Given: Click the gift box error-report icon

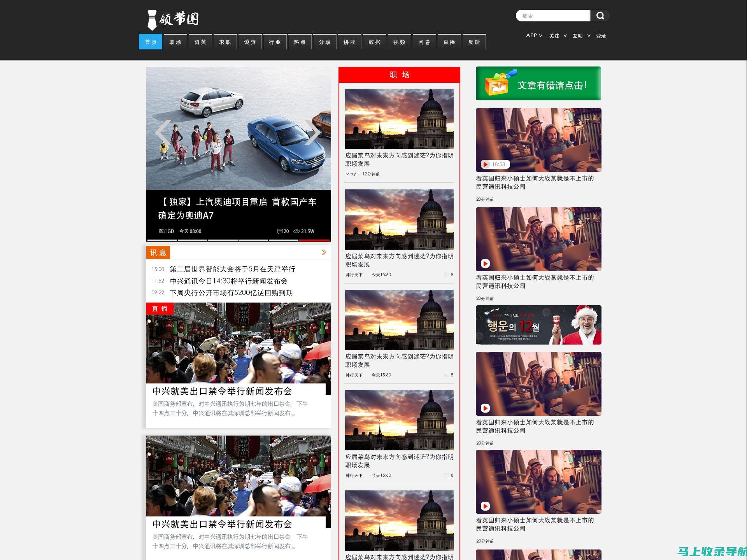Looking at the screenshot, I should pyautogui.click(x=500, y=83).
